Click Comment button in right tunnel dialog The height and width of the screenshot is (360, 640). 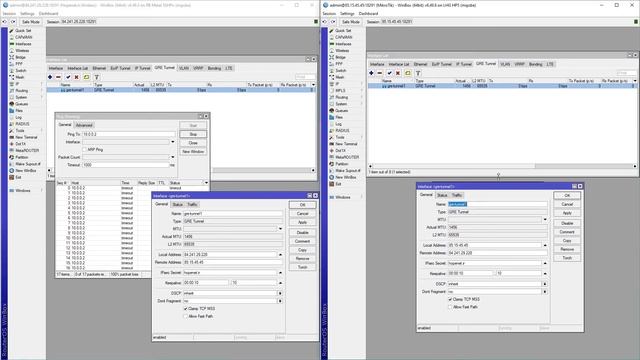567,232
